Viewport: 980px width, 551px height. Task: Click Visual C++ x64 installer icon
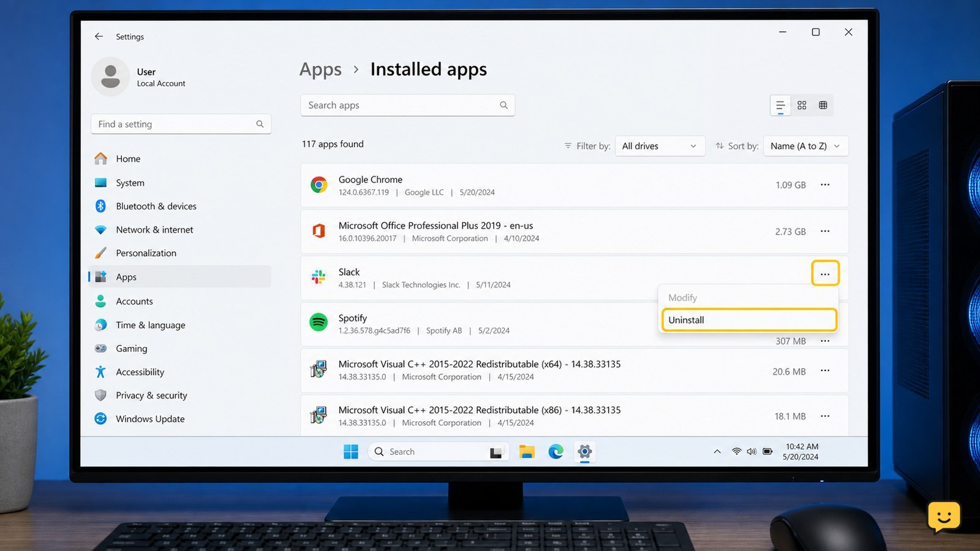pos(318,369)
